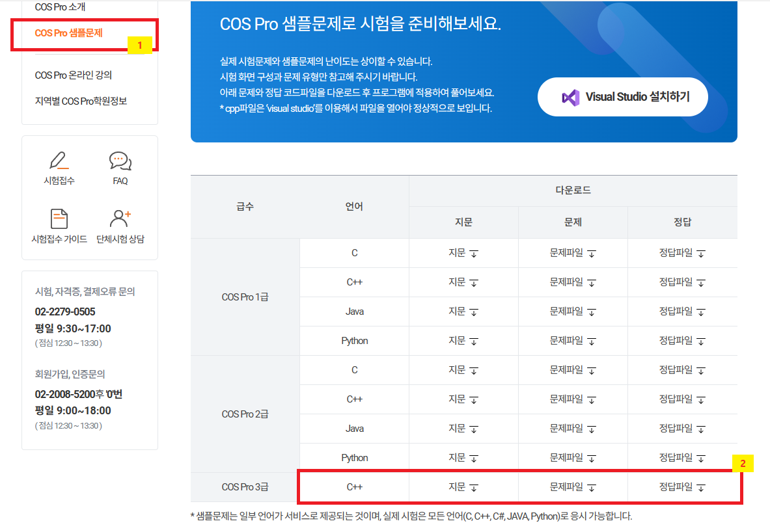Viewport: 770px width, 532px height.
Task: Click the 평일 9:00~18:00 hours text
Action: 73,410
